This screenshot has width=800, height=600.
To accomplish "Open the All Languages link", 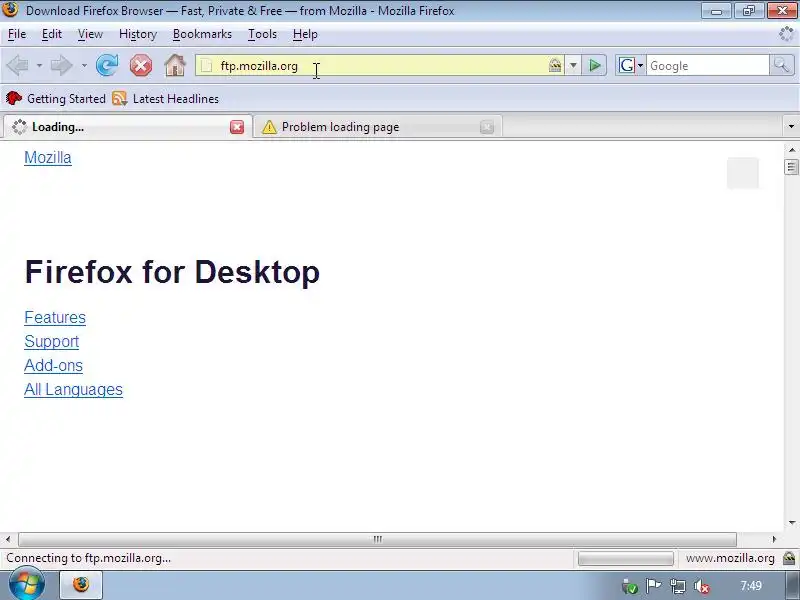I will pos(73,389).
